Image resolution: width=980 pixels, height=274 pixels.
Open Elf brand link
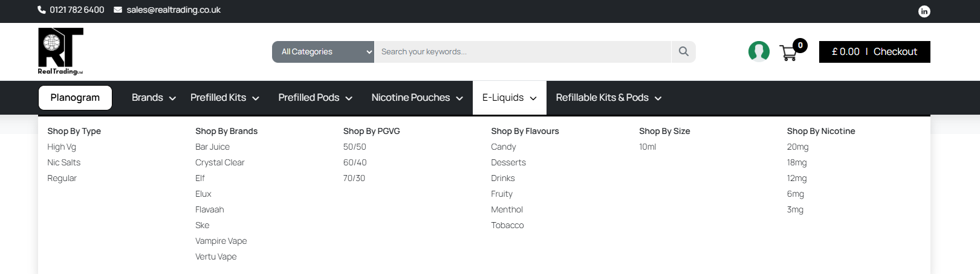(200, 178)
